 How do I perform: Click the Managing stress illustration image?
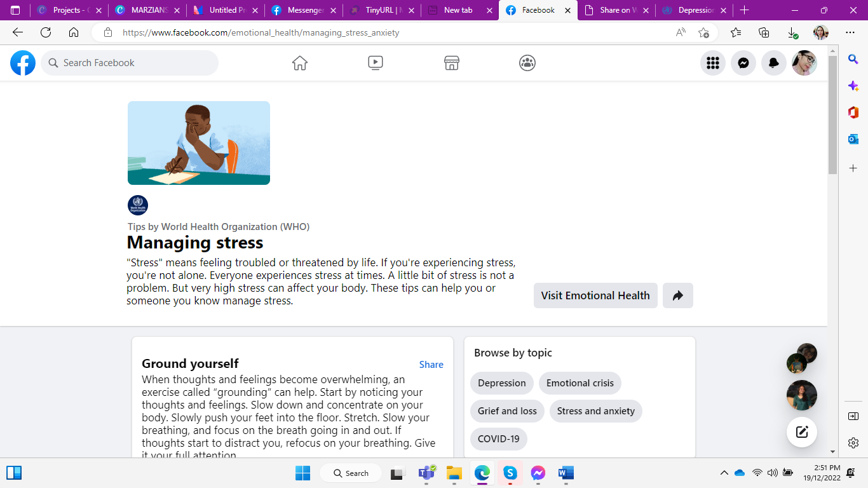coord(199,143)
